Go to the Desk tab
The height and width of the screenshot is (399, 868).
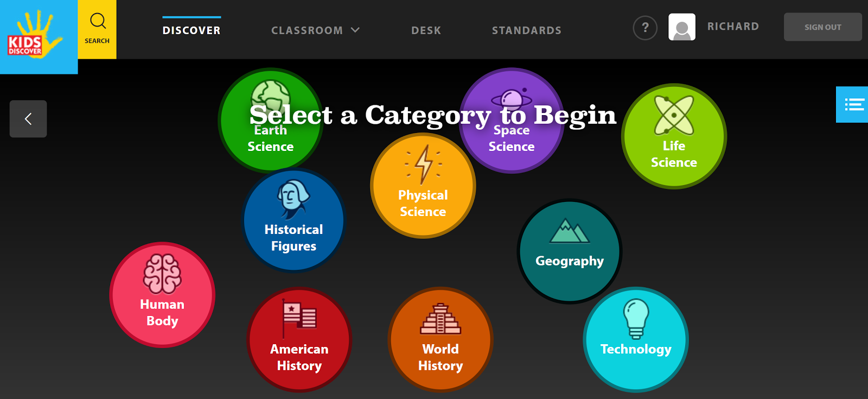(x=426, y=30)
